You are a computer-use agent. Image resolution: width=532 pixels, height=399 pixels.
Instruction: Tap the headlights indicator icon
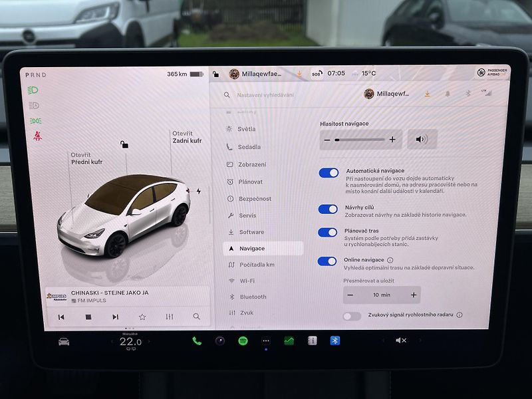[x=33, y=90]
